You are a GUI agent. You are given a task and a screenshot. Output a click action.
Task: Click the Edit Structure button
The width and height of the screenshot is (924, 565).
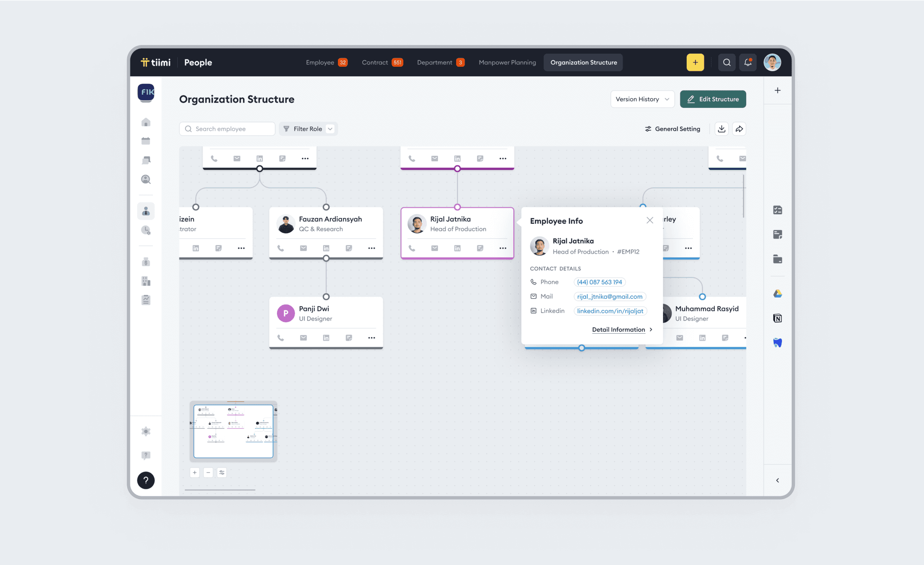click(x=712, y=99)
